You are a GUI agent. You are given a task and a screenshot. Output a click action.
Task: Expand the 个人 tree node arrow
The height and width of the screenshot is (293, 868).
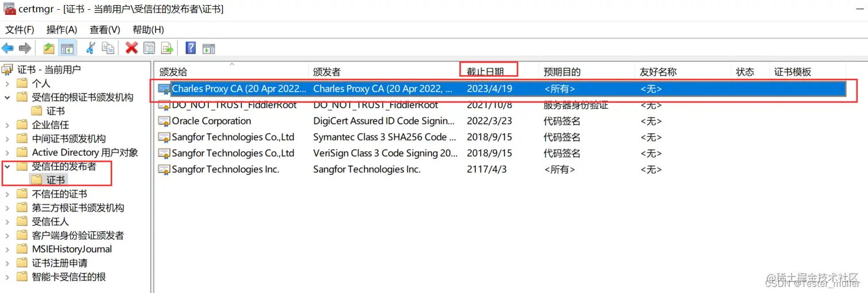(7, 84)
